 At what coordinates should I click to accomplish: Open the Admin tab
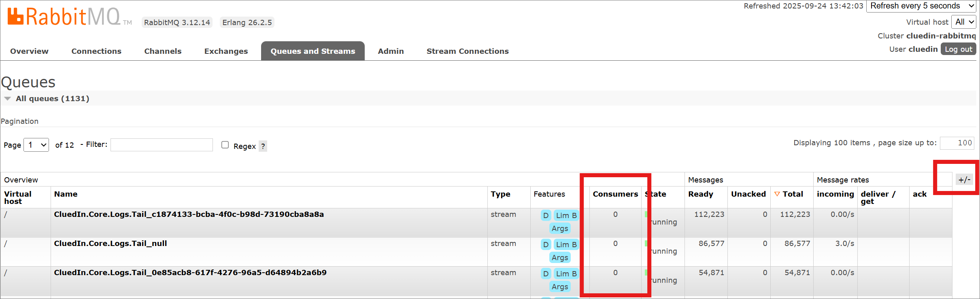point(391,51)
